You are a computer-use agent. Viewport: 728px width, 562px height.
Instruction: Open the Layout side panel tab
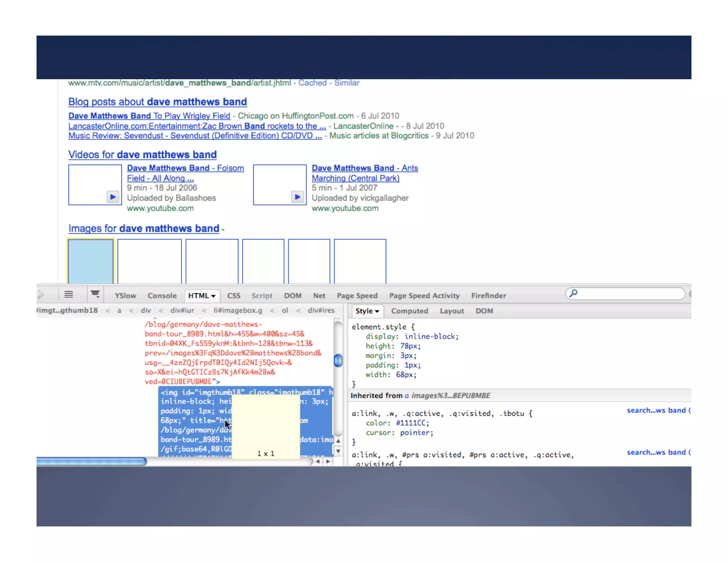[451, 311]
